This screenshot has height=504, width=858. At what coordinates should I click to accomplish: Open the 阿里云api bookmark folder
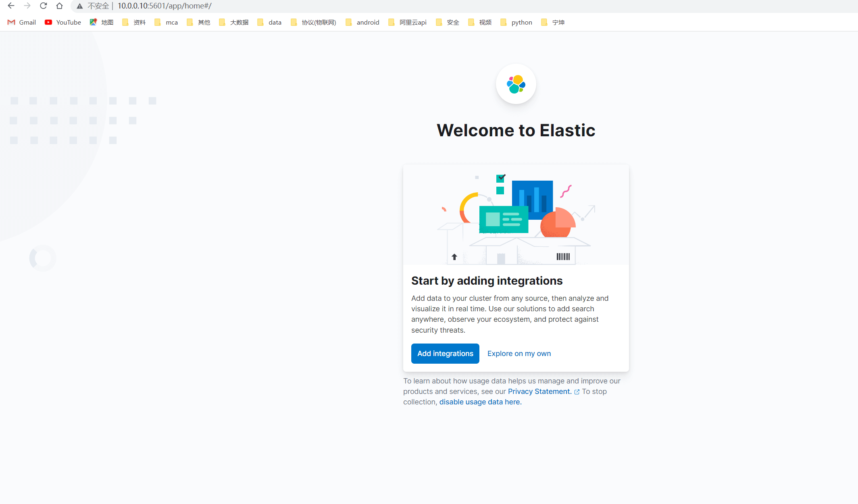pyautogui.click(x=408, y=22)
